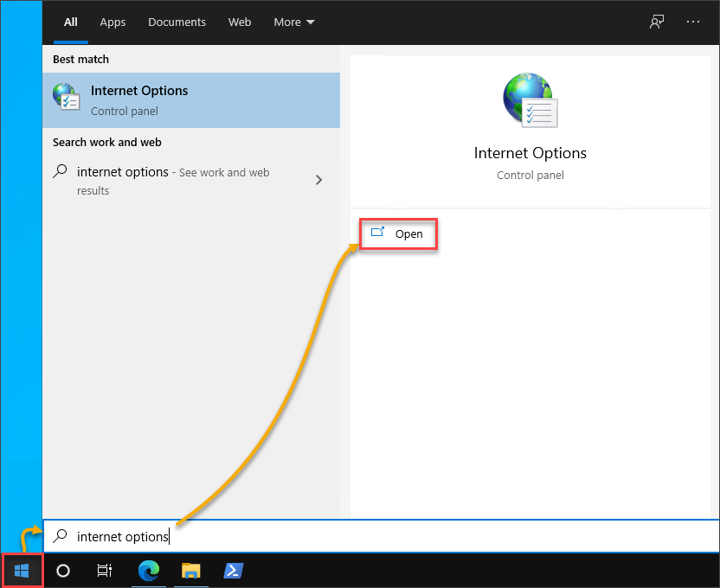Click the magnifier icon in the search box
Image resolution: width=720 pixels, height=588 pixels.
(x=61, y=536)
